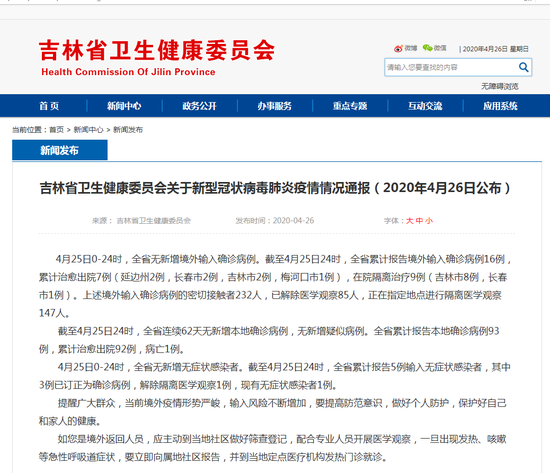Click paragraph starting 提醒广大群众

tap(273, 412)
